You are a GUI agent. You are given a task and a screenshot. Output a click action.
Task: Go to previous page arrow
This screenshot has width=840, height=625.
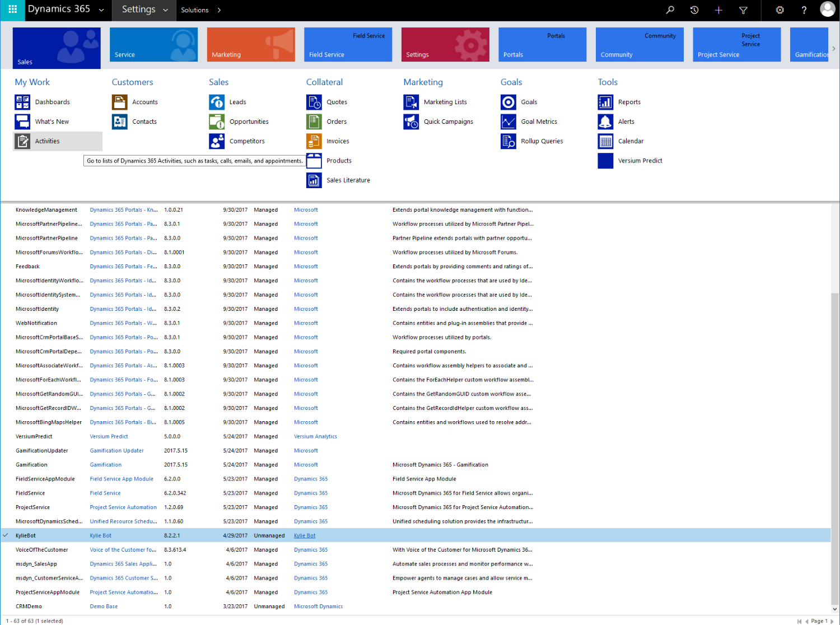pyautogui.click(x=806, y=621)
